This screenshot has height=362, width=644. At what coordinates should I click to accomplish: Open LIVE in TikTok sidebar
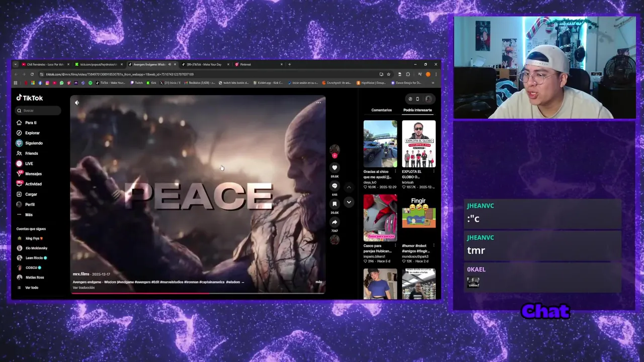tap(25, 163)
